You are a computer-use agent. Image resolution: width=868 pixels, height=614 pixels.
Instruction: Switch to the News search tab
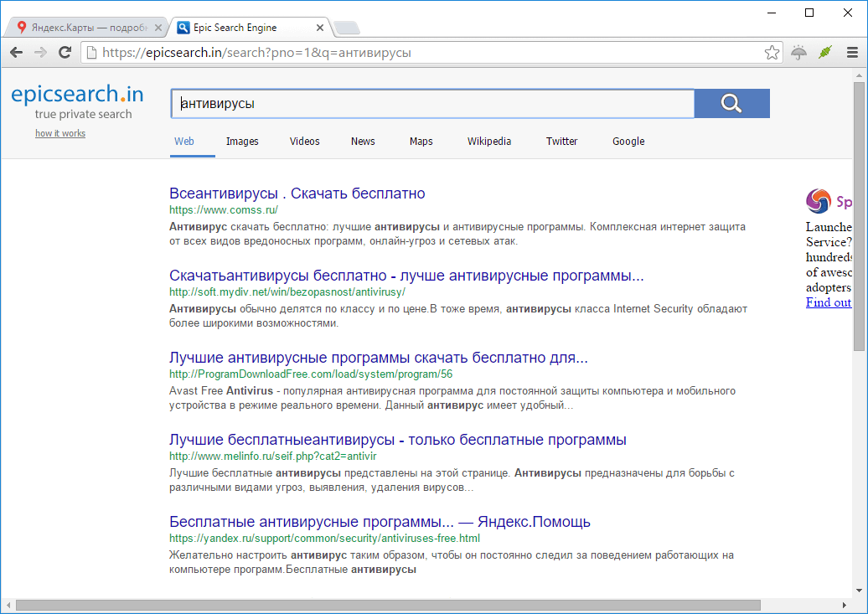coord(362,141)
